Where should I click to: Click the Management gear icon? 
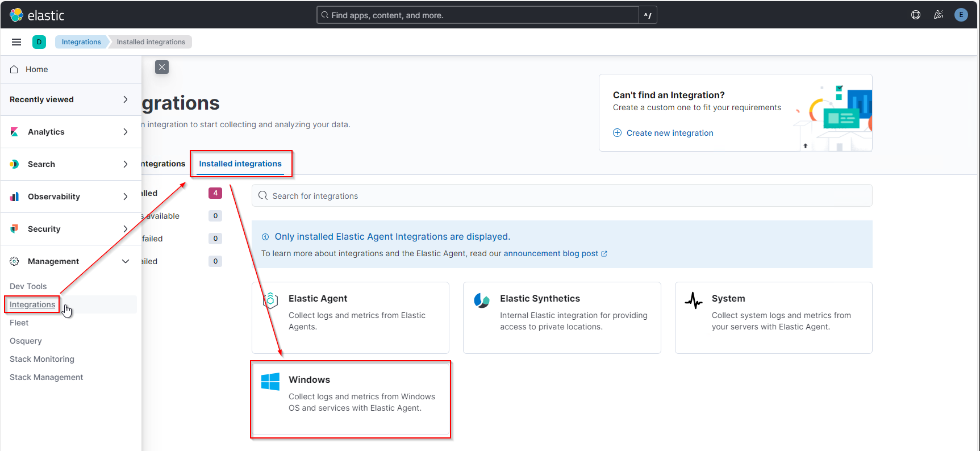(14, 261)
